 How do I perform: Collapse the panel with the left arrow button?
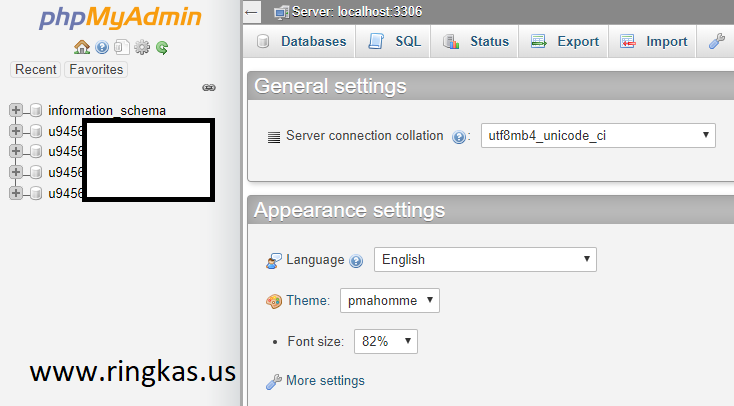tap(252, 12)
